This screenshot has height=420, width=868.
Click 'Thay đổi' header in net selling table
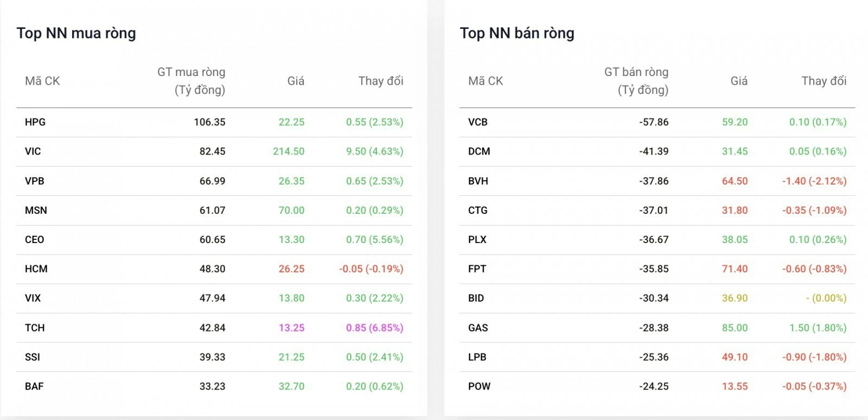pyautogui.click(x=824, y=81)
